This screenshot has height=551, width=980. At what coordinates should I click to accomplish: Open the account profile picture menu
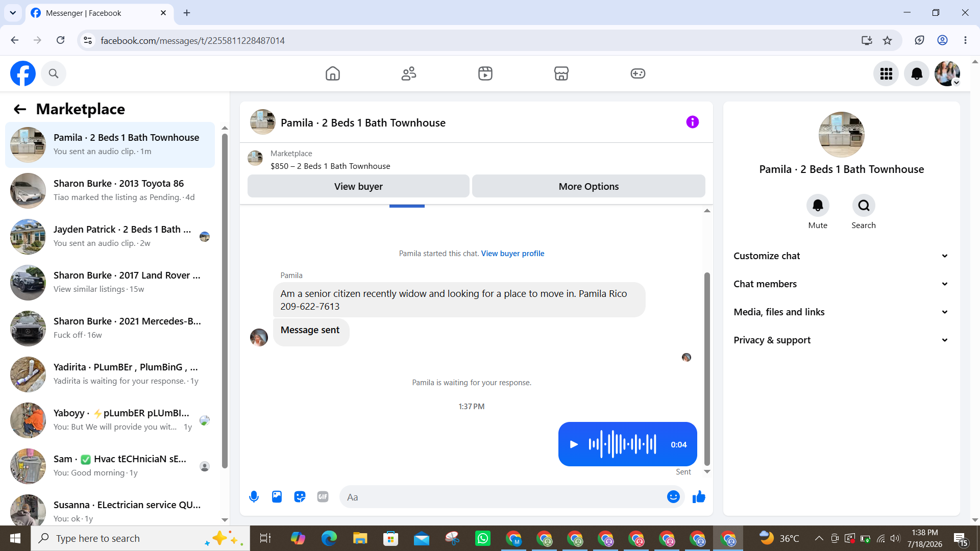(x=947, y=74)
